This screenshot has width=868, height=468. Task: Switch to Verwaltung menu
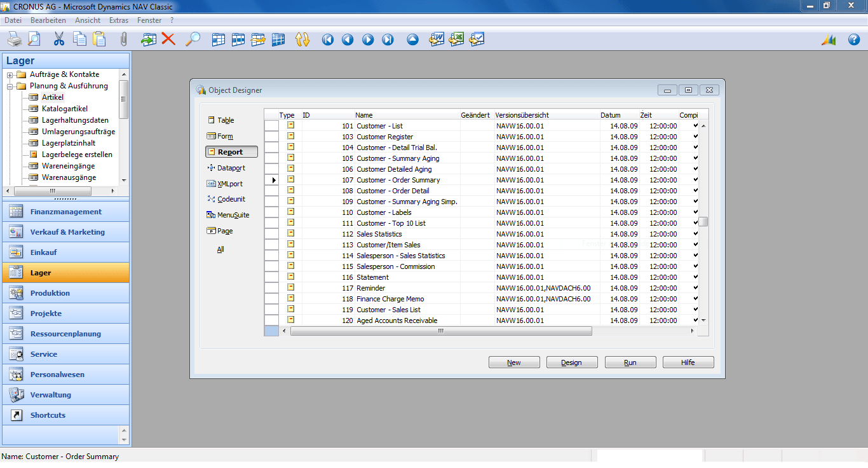tap(66, 395)
